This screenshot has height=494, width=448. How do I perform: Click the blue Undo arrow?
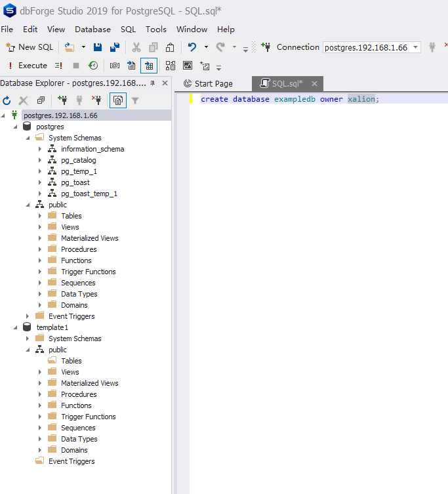[x=192, y=47]
